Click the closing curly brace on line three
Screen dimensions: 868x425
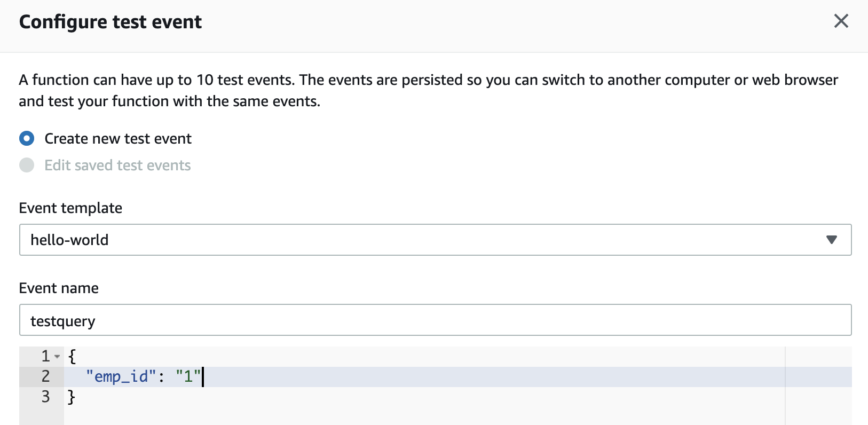pos(71,397)
